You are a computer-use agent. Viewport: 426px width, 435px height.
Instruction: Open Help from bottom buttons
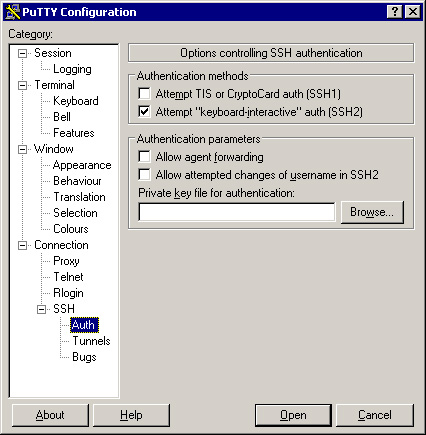131,415
